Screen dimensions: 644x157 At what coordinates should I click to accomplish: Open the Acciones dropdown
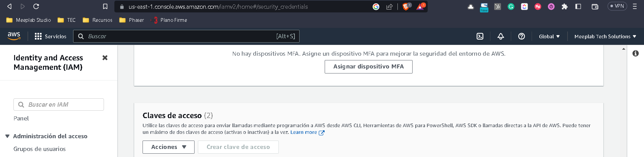click(168, 147)
